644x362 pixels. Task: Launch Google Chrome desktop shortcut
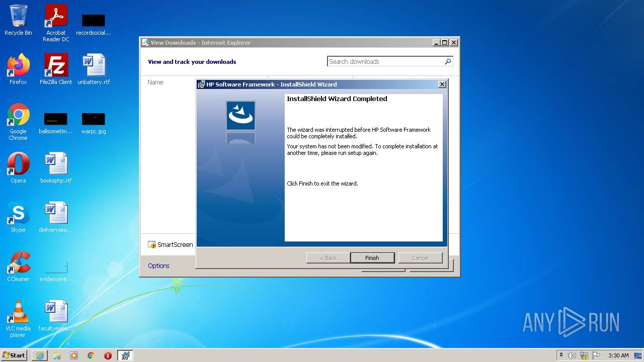pyautogui.click(x=18, y=122)
